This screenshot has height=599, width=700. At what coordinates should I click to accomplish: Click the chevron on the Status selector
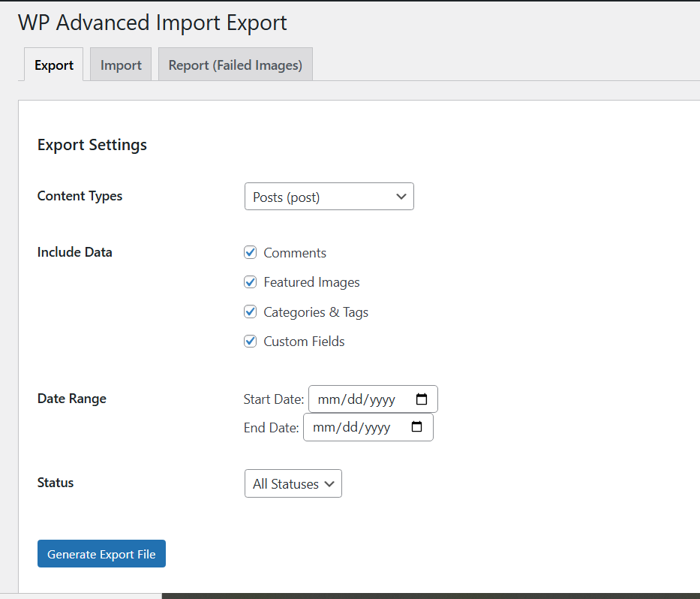pos(329,483)
